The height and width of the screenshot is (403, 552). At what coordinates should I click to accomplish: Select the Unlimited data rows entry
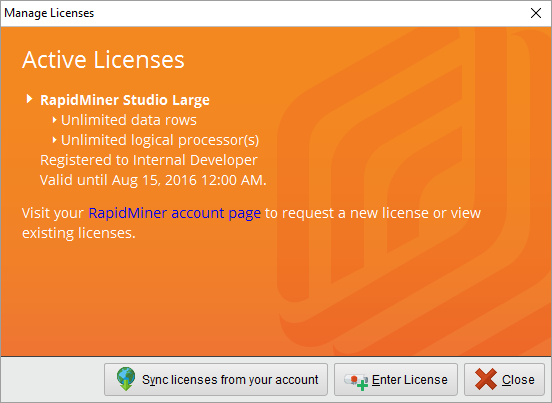pos(129,120)
